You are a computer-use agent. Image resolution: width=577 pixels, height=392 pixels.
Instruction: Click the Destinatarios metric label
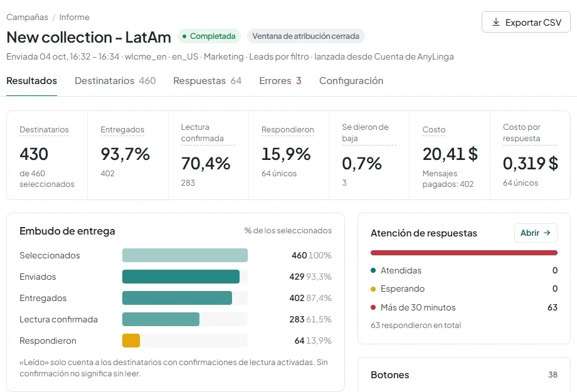pos(44,130)
